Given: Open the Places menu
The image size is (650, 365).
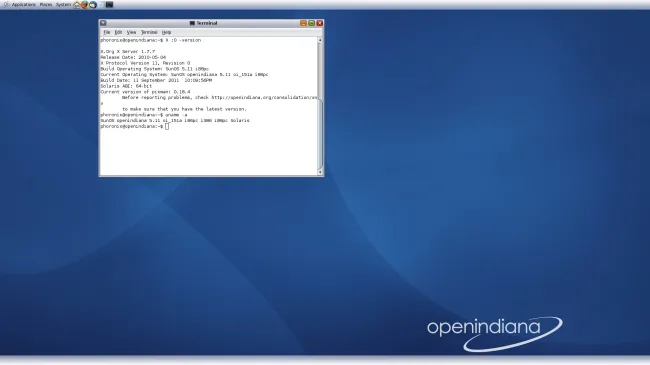Looking at the screenshot, I should [46, 5].
